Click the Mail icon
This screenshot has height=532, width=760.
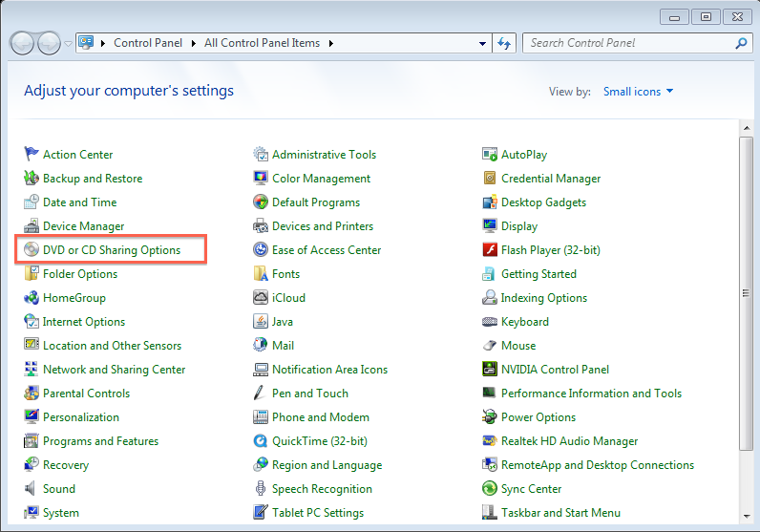coord(261,345)
